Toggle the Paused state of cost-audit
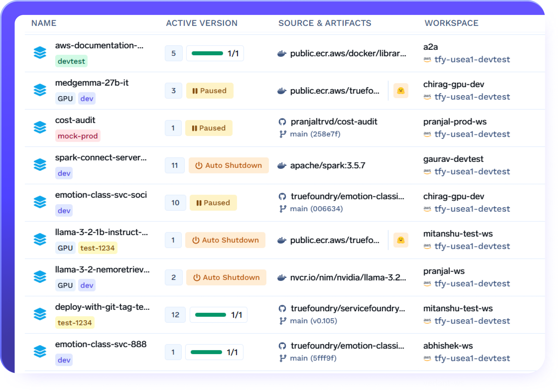Viewport: 560px width, 392px height. click(x=209, y=128)
